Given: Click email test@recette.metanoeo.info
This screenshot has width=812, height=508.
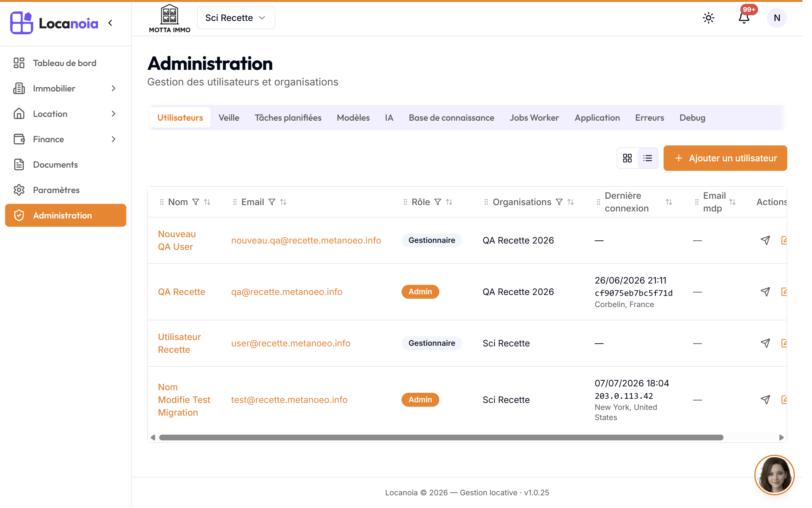Looking at the screenshot, I should click(x=289, y=399).
